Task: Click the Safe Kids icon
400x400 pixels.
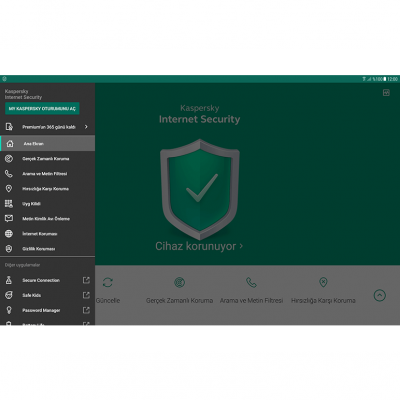Action: point(9,295)
